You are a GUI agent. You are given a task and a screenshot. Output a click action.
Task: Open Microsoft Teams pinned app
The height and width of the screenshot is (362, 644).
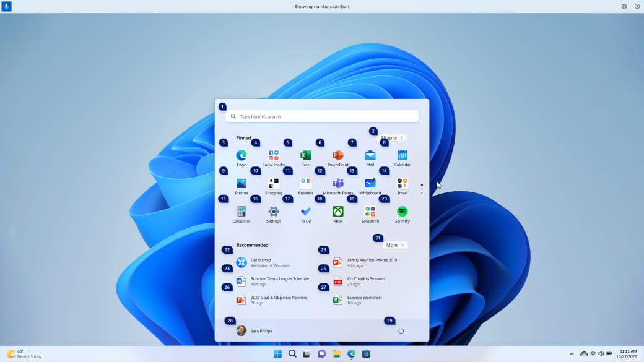pyautogui.click(x=338, y=184)
